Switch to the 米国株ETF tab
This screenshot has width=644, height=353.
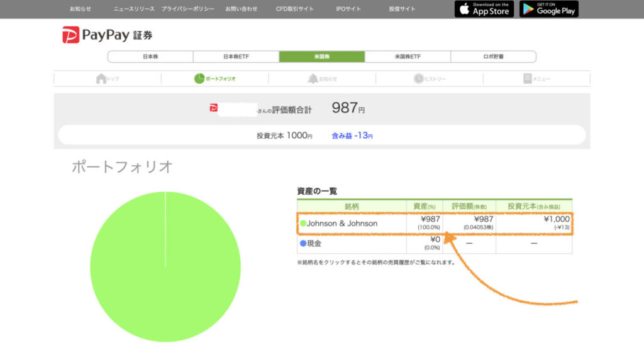(408, 57)
